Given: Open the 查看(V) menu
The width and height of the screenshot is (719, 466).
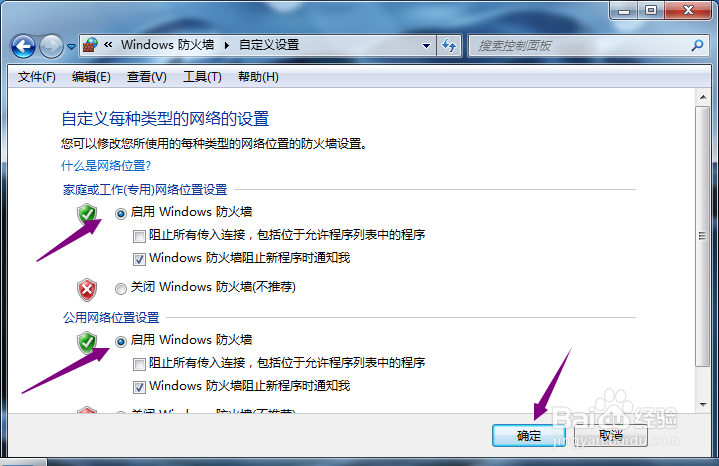Looking at the screenshot, I should (146, 77).
